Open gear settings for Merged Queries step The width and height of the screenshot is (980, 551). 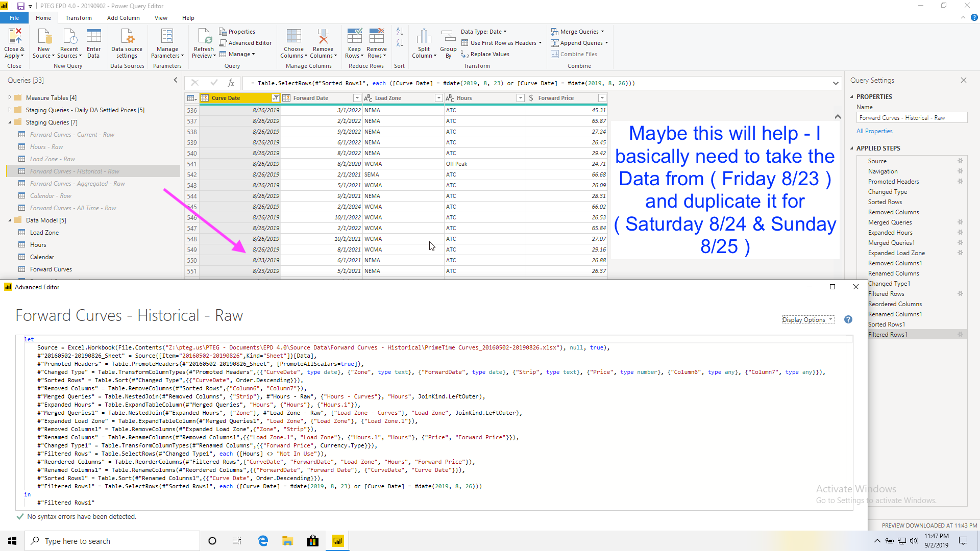[x=960, y=222]
